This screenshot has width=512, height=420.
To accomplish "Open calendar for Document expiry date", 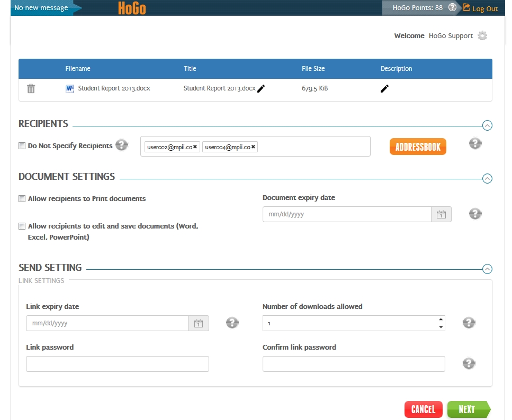I will pyautogui.click(x=442, y=214).
